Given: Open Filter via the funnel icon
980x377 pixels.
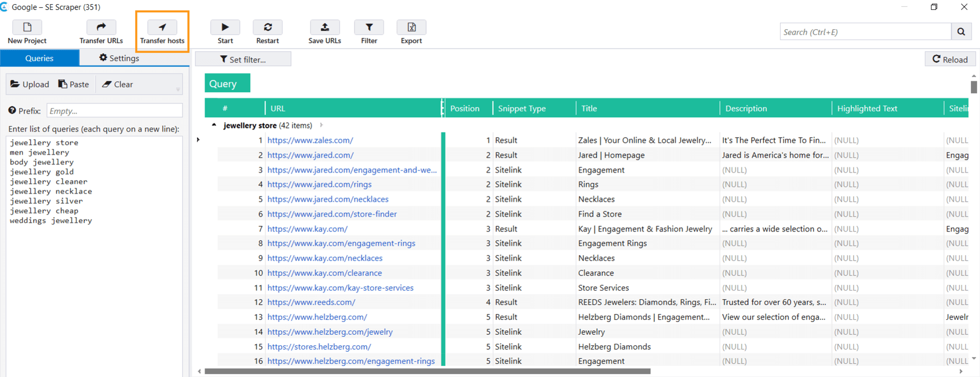Looking at the screenshot, I should pyautogui.click(x=369, y=27).
